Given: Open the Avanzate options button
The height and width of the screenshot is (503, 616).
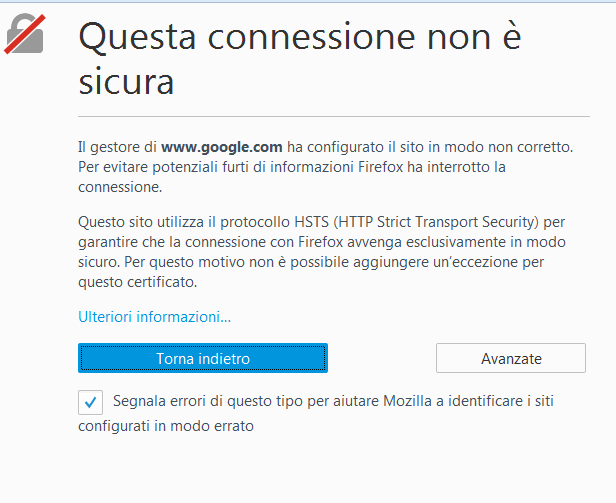Looking at the screenshot, I should click(511, 358).
